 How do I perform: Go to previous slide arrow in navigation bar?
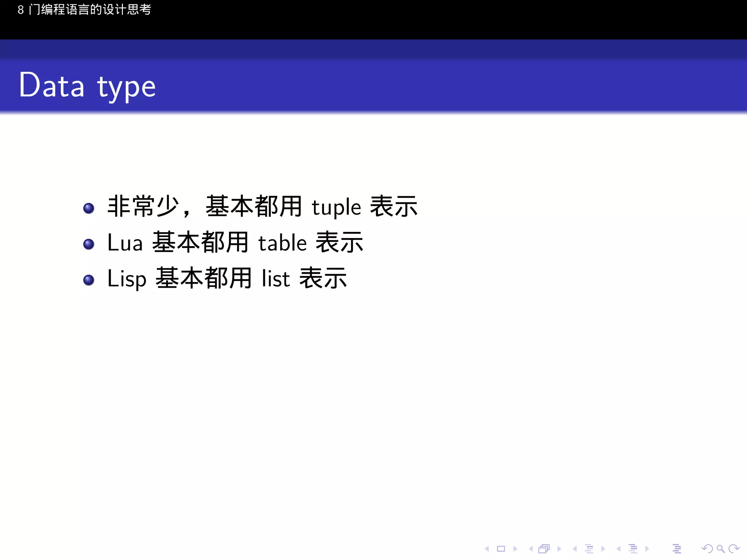pyautogui.click(x=487, y=549)
